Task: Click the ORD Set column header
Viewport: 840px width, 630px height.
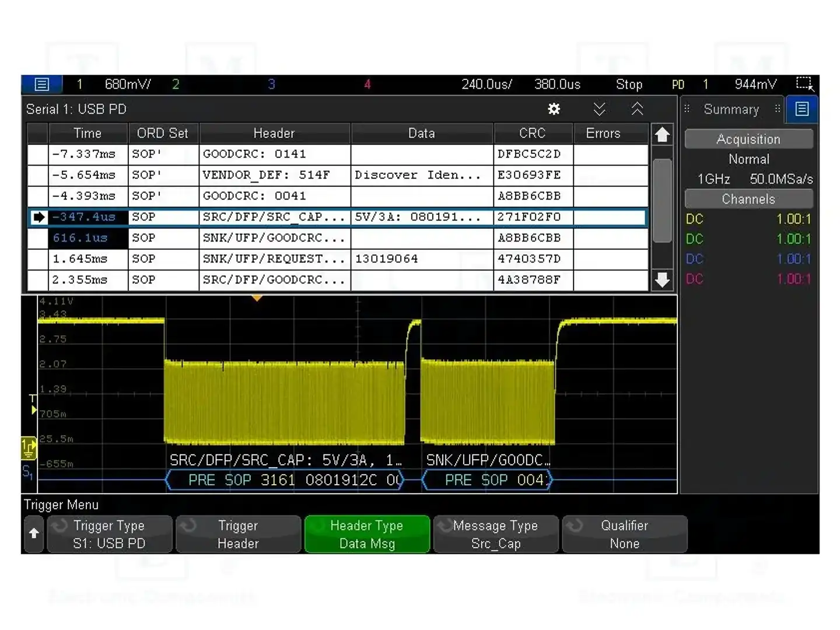Action: [163, 134]
